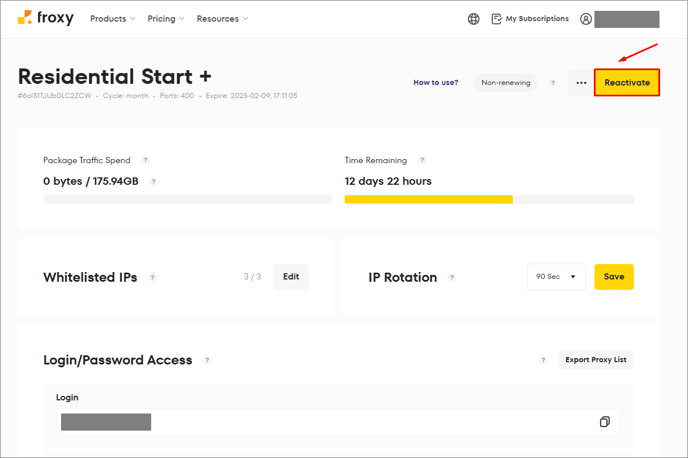This screenshot has width=688, height=458.
Task: Click help icon next to 175.94GB value
Action: pos(154,181)
